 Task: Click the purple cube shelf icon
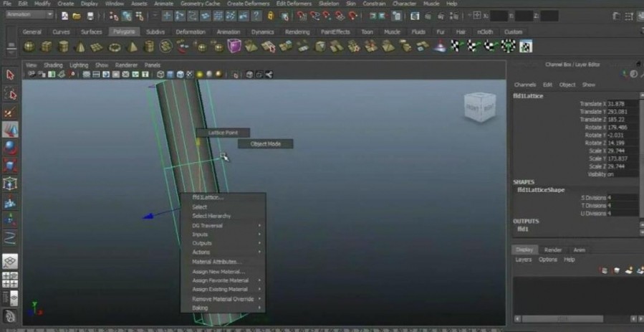234,46
